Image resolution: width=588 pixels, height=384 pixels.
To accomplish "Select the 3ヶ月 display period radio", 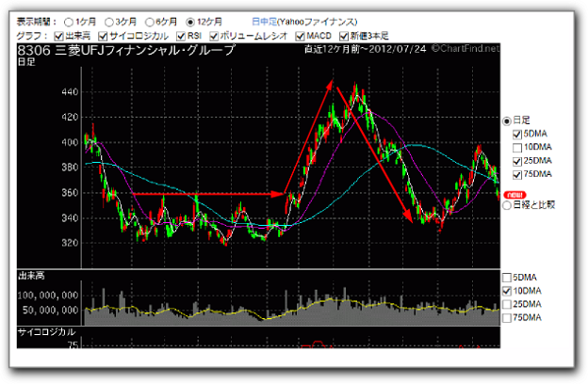I will [108, 22].
